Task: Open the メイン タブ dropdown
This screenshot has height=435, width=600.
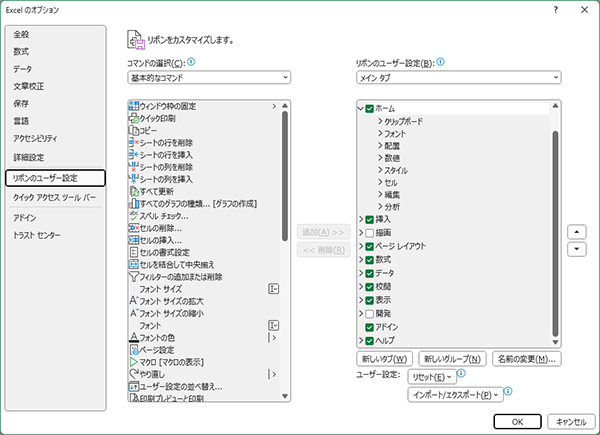Action: click(x=458, y=77)
